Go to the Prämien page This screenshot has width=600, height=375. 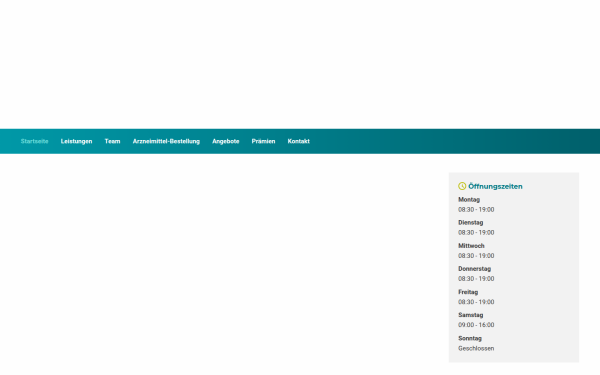coord(263,141)
